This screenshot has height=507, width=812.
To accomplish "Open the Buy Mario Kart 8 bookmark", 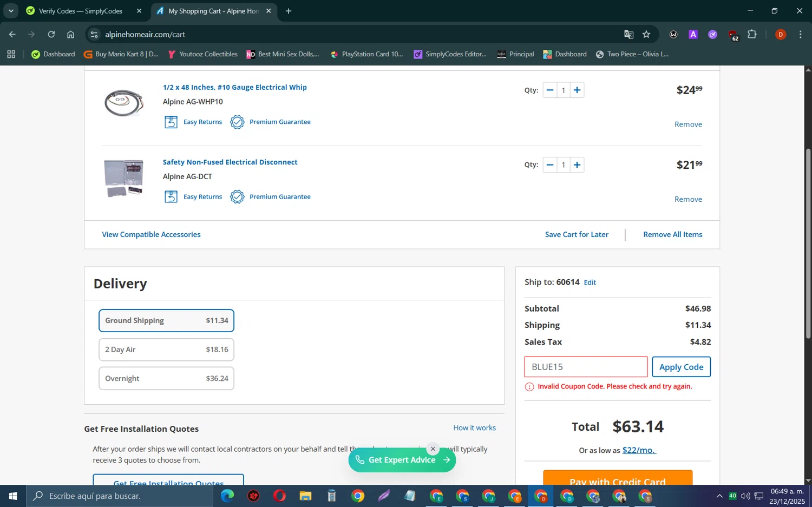I will tap(121, 54).
